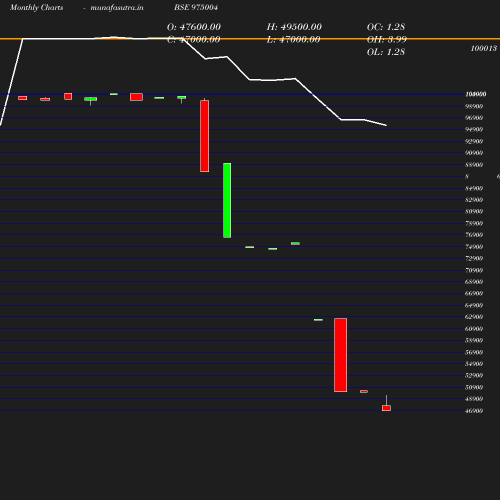Click the 60900 price axis label

pyautogui.click(x=474, y=329)
